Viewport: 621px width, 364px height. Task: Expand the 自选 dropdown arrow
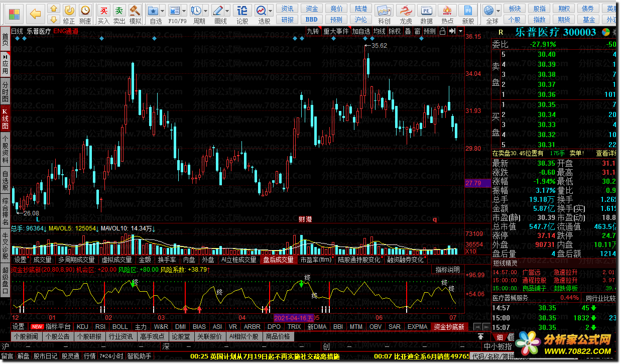tap(163, 11)
